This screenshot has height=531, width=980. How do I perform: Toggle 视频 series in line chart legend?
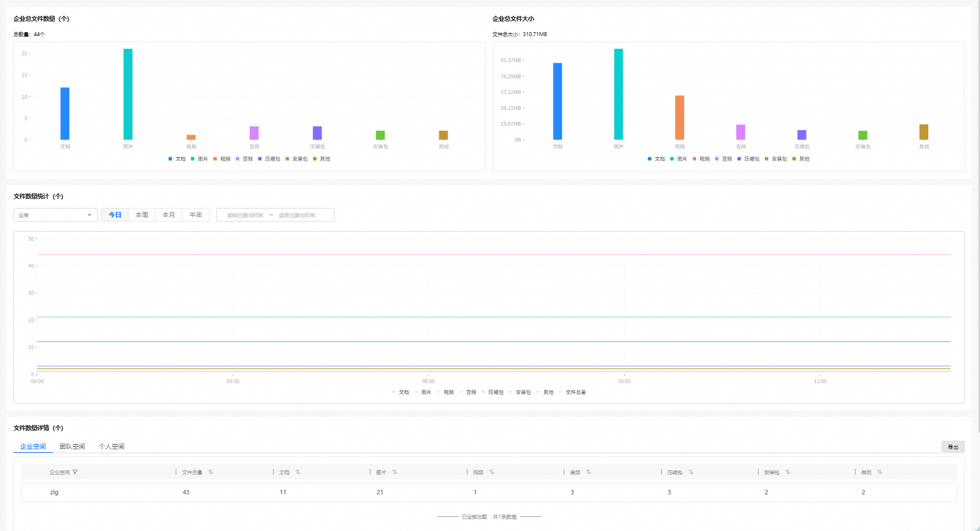[446, 392]
